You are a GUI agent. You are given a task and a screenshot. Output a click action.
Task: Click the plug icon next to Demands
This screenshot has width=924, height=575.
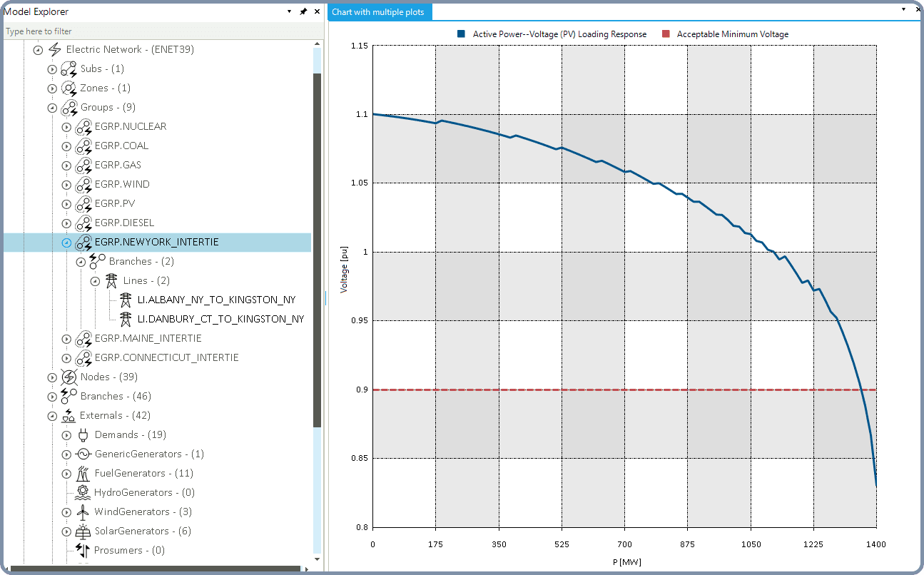[83, 434]
